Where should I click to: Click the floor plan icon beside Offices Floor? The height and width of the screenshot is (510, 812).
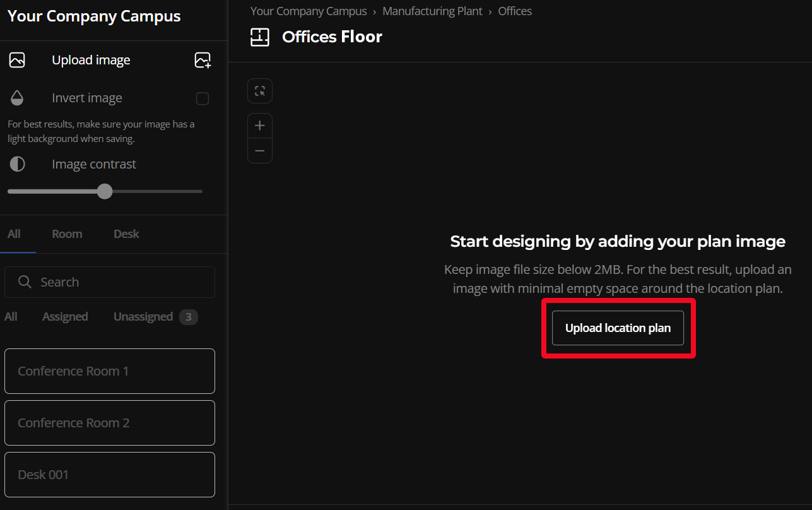(x=260, y=37)
